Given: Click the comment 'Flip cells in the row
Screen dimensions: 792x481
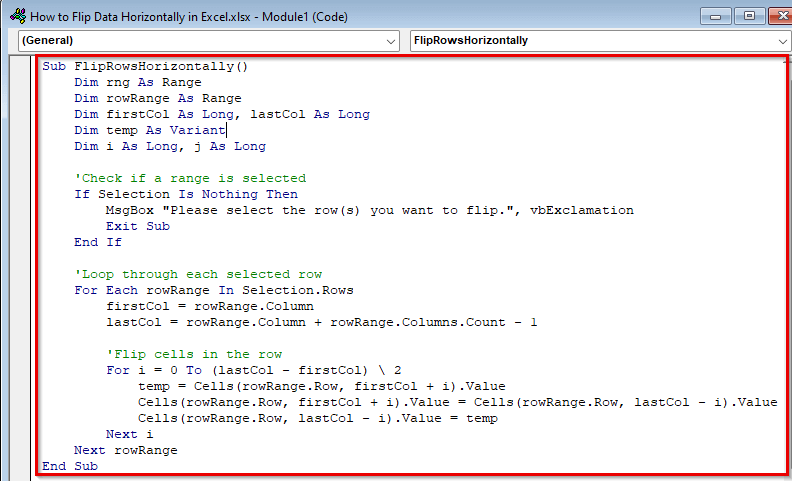Looking at the screenshot, I should pyautogui.click(x=194, y=354).
